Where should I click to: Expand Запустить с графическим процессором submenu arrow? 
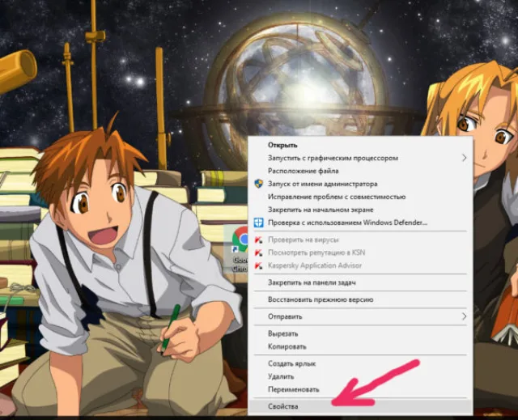pyautogui.click(x=464, y=158)
